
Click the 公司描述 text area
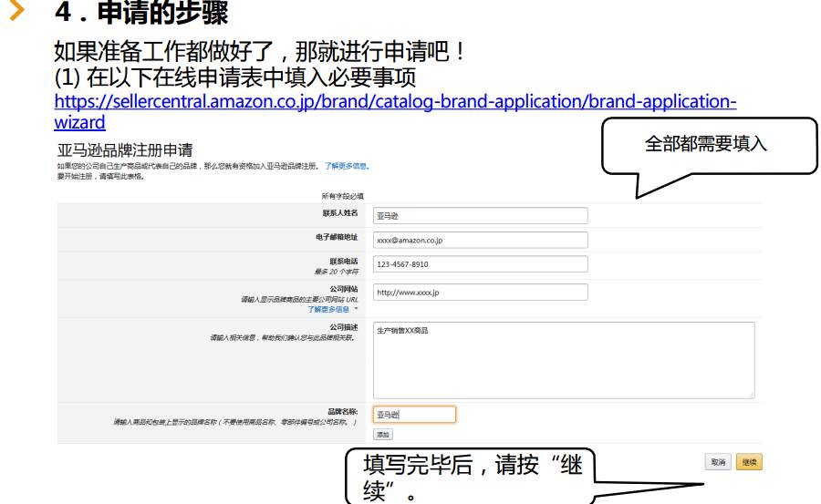point(564,360)
